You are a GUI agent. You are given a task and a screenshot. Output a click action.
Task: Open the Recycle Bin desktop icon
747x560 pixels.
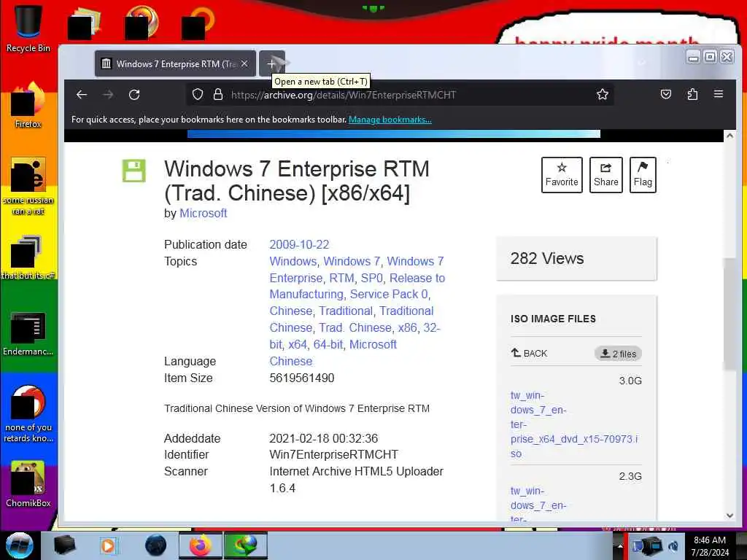coord(28,28)
